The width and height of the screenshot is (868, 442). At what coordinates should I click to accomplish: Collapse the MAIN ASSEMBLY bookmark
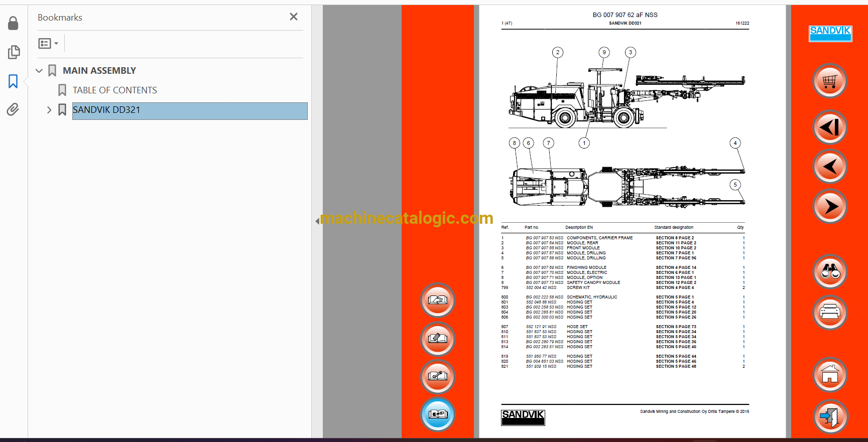click(39, 71)
